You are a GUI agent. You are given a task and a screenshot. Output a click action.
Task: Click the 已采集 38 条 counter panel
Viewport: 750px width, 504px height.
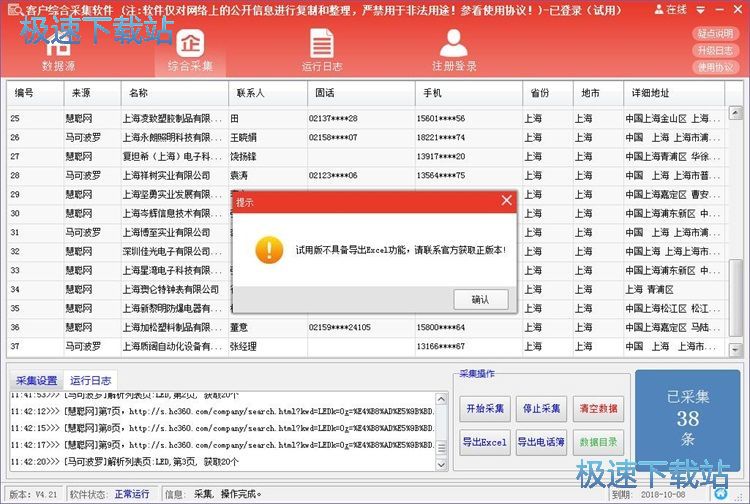(687, 419)
